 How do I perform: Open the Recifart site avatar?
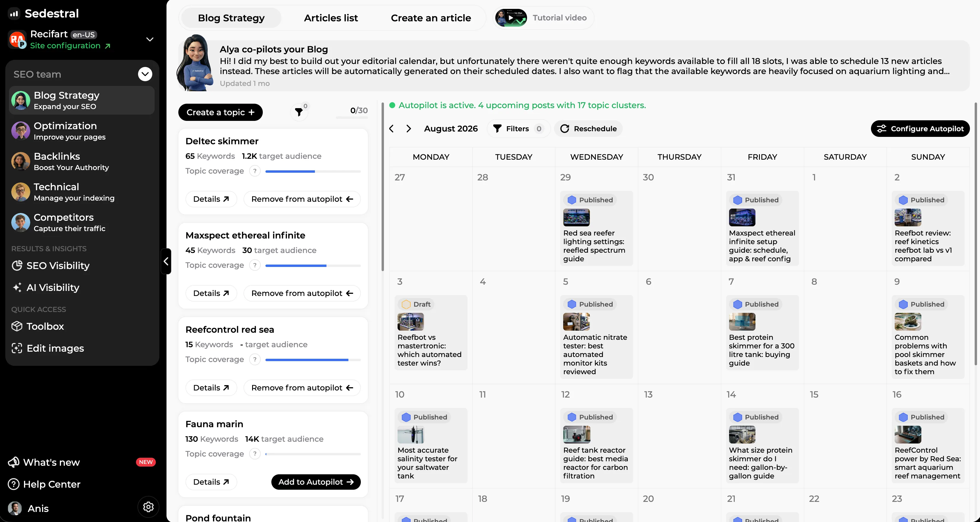17,40
